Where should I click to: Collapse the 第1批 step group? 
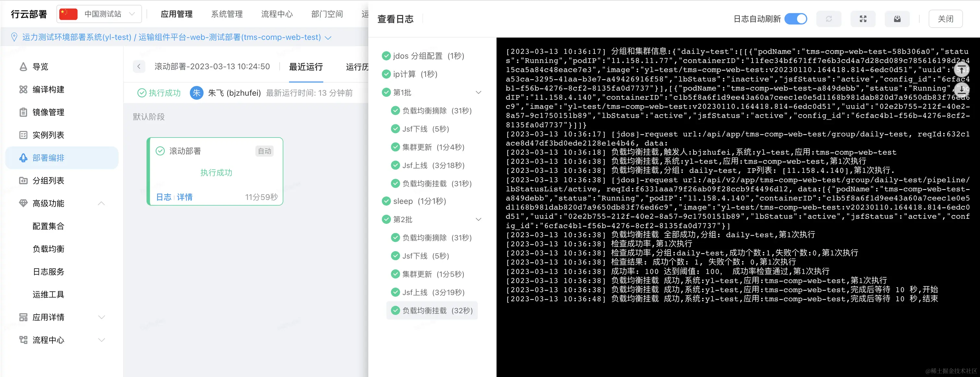[x=479, y=92]
